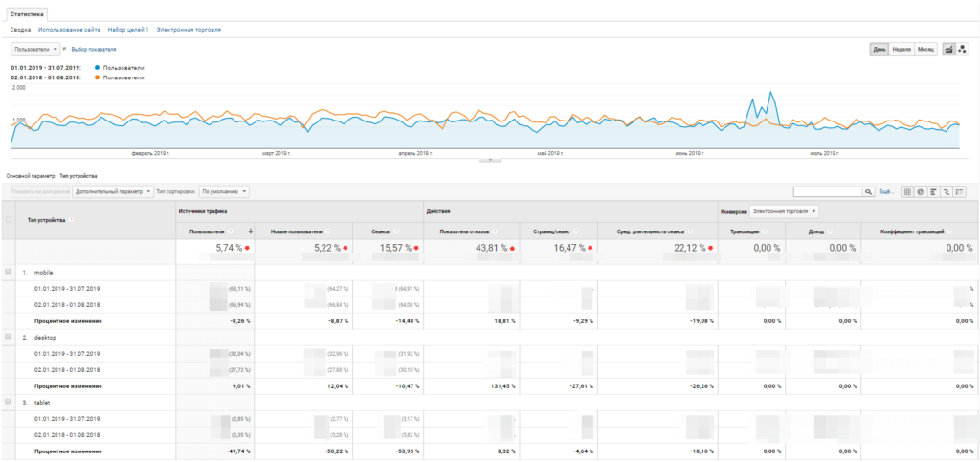Switch to motion chart icon

click(963, 49)
